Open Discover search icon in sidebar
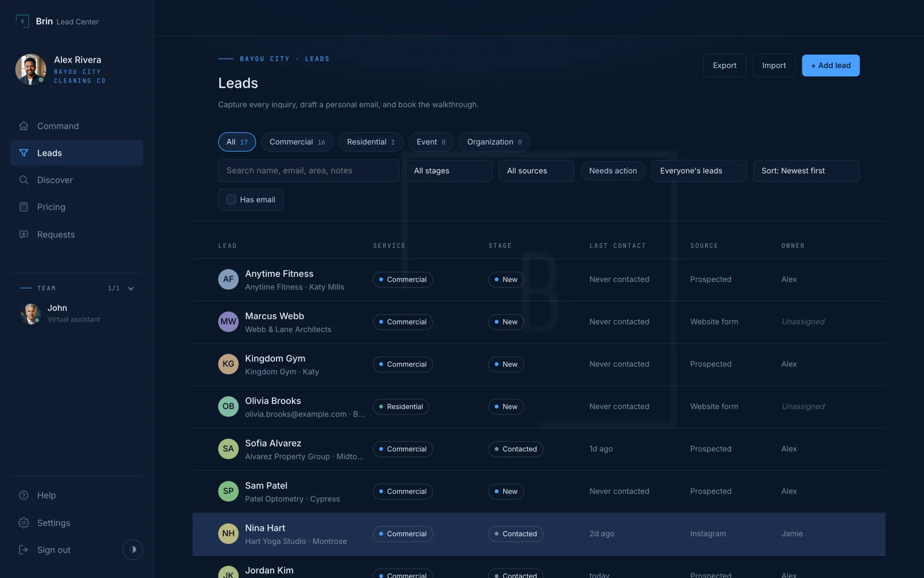 (x=24, y=180)
